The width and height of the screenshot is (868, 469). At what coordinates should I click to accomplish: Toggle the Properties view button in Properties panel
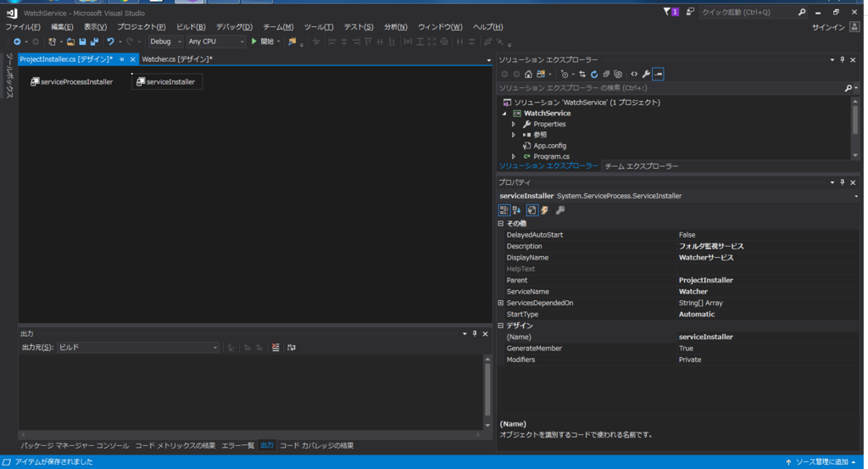(532, 210)
